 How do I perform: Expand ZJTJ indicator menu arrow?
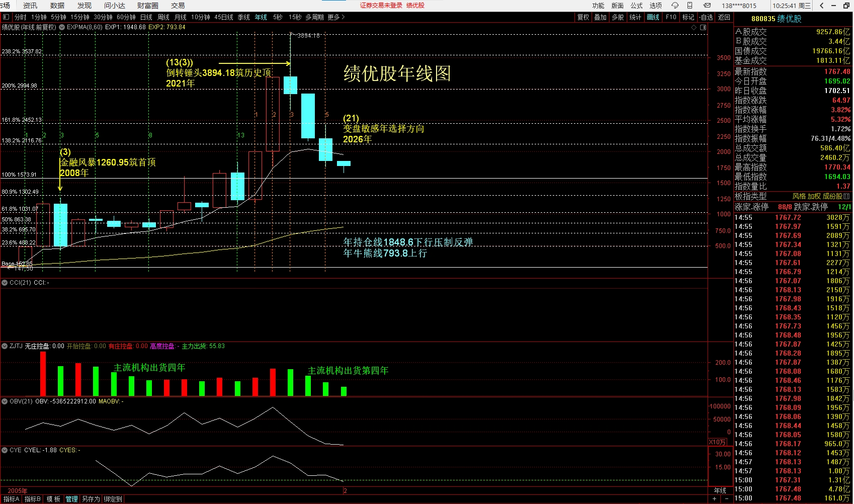click(5, 346)
